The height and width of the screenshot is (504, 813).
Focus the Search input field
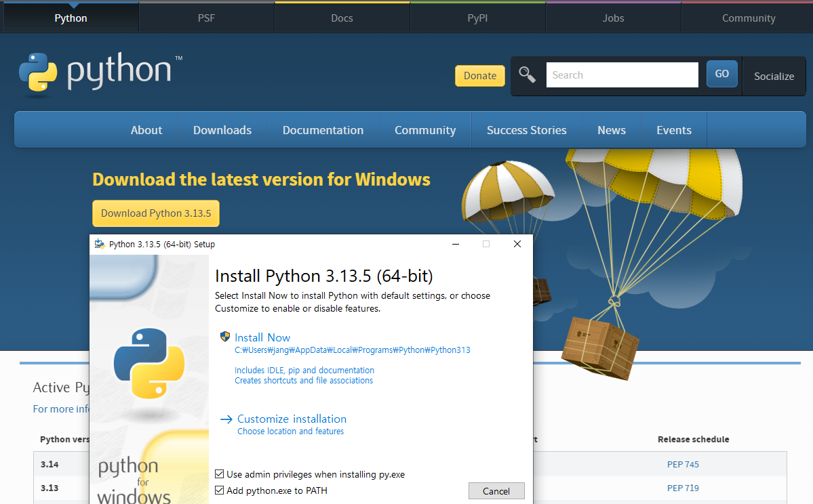tap(622, 75)
